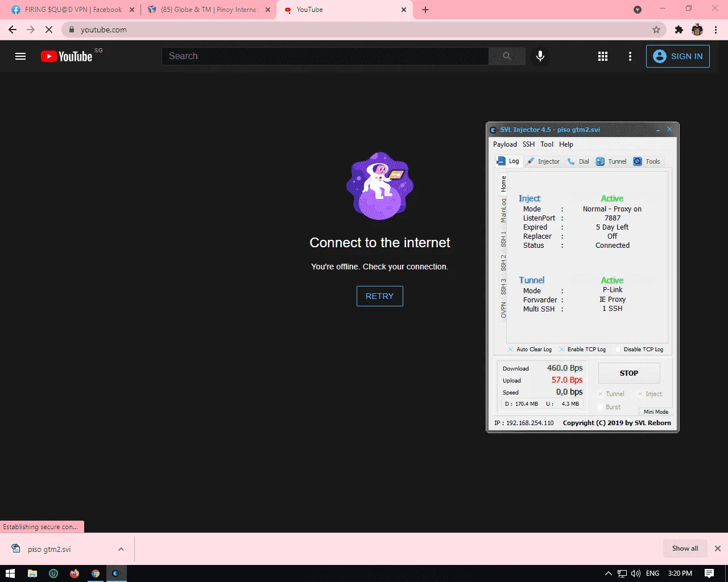Open SVL Injector taskbar icon
The height and width of the screenshot is (582, 728).
[x=116, y=573]
